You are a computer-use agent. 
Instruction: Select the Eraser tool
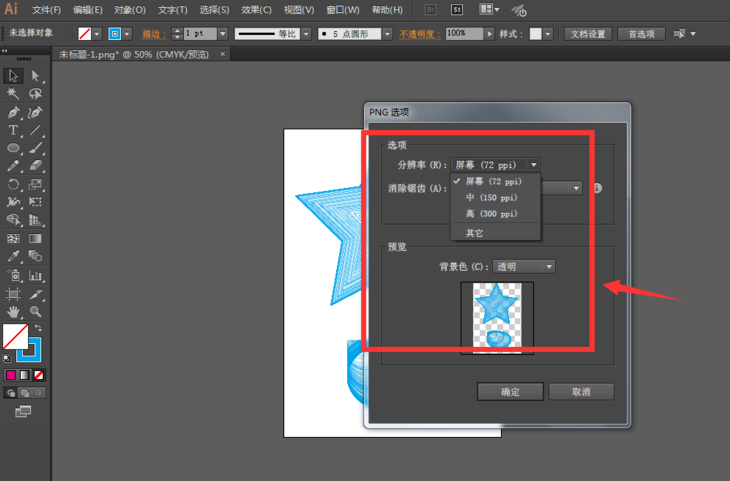coord(35,166)
